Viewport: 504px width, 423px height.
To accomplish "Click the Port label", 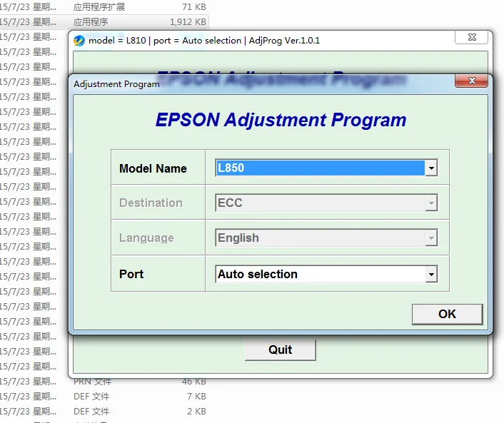I will tap(131, 275).
